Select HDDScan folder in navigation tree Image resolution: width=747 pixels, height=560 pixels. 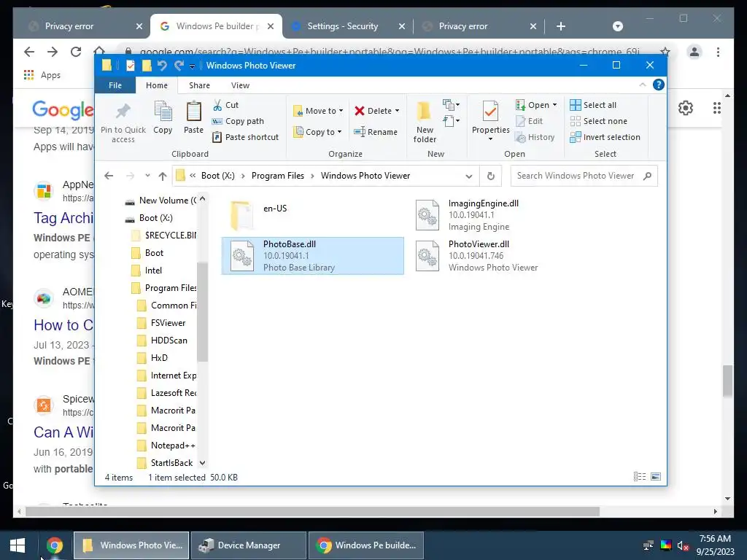tap(169, 341)
